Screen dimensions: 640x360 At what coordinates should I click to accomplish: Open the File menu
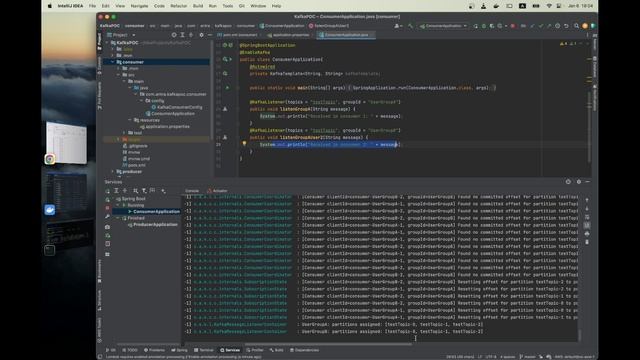(92, 6)
